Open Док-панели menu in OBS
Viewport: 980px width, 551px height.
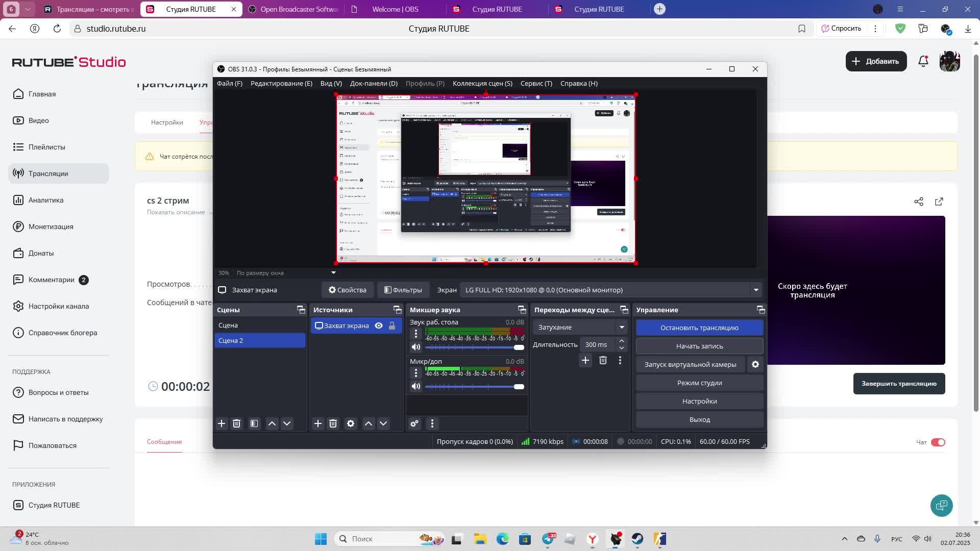[x=374, y=83]
